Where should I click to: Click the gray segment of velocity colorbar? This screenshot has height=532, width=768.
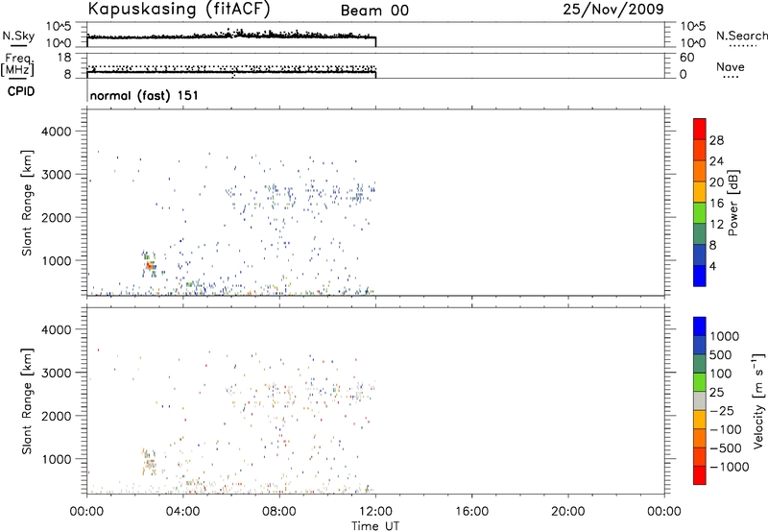[700, 401]
